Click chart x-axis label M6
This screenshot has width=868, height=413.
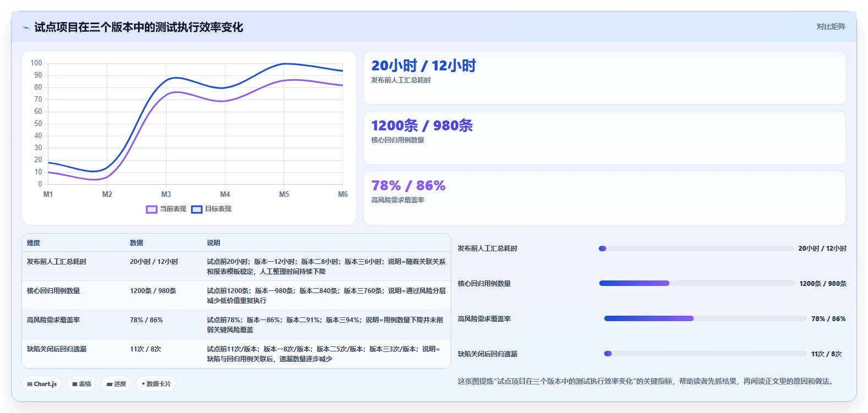[x=343, y=195]
